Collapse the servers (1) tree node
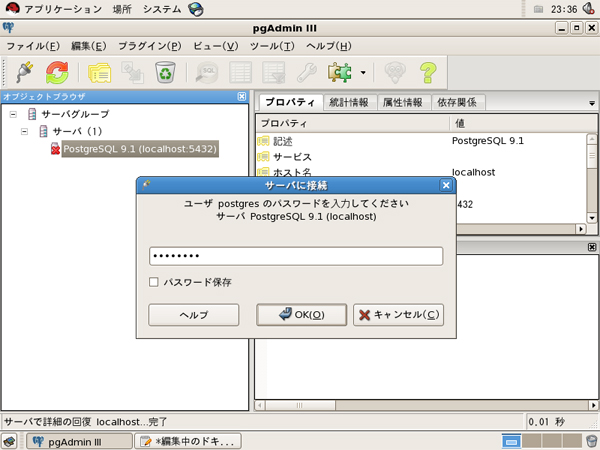This screenshot has height=450, width=600. 24,132
